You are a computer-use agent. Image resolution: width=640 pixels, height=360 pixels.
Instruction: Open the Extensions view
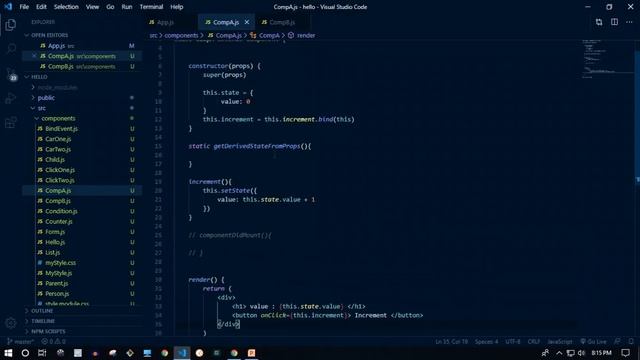[11, 122]
